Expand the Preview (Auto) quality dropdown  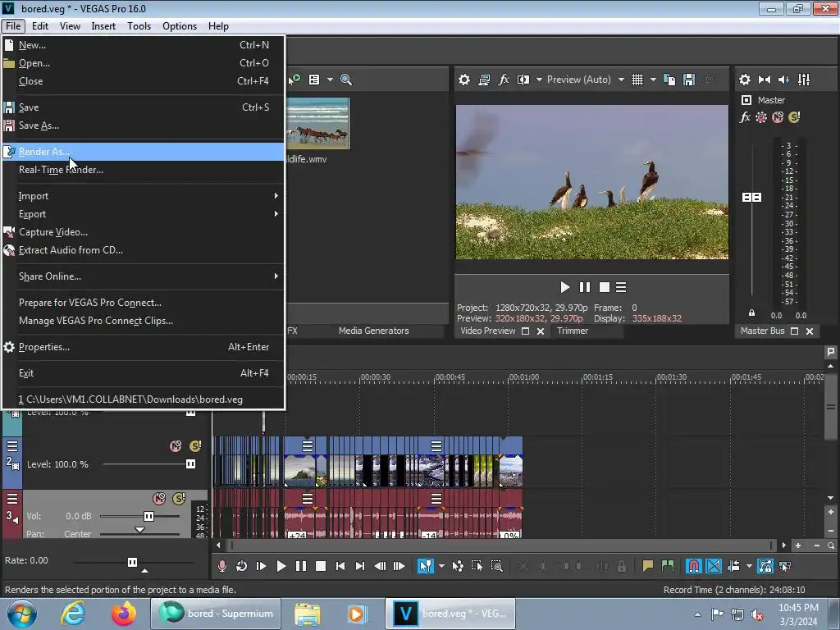pyautogui.click(x=621, y=80)
